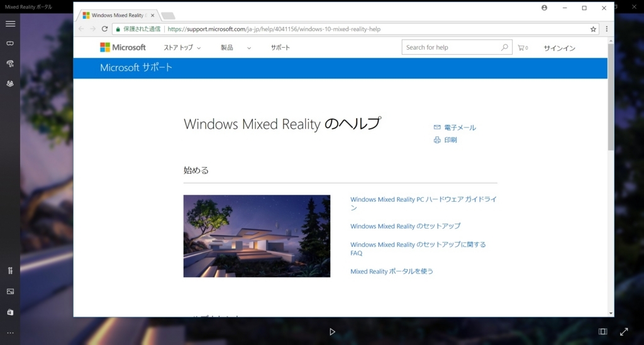The width and height of the screenshot is (644, 345).
Task: Click the people icon in the portal sidebar
Action: [10, 84]
